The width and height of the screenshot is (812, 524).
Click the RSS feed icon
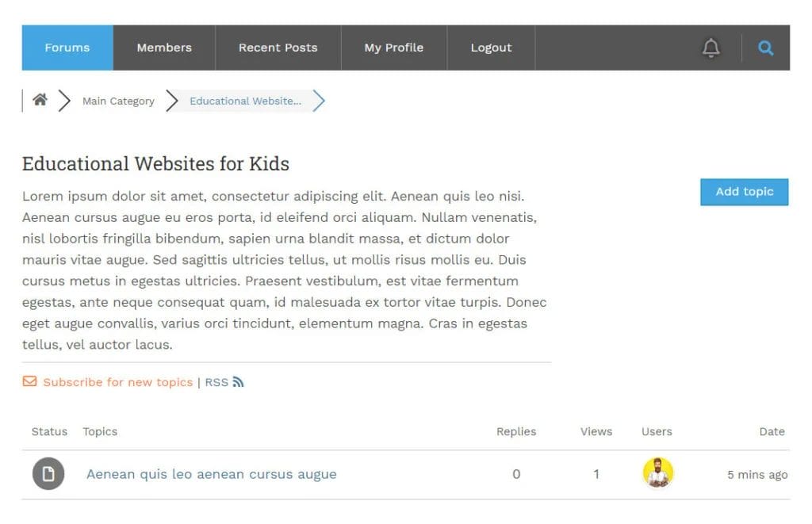tap(238, 382)
